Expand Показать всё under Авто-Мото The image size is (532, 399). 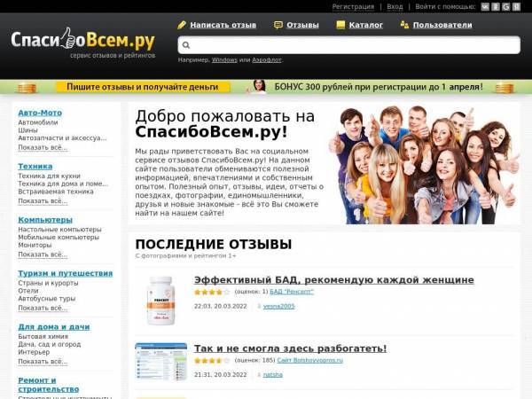click(43, 147)
